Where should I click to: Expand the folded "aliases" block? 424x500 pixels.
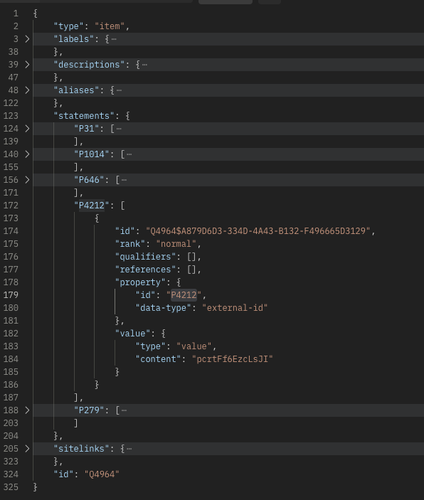click(27, 90)
